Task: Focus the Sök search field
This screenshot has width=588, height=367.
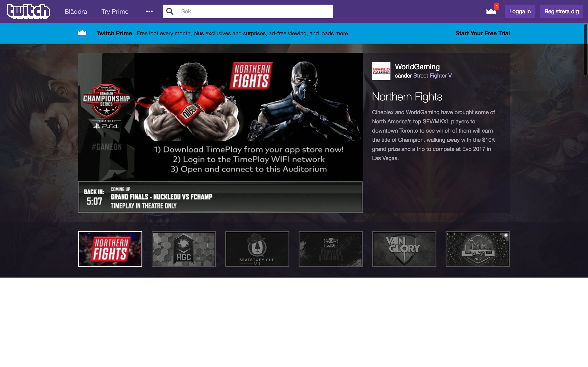Action: point(255,11)
